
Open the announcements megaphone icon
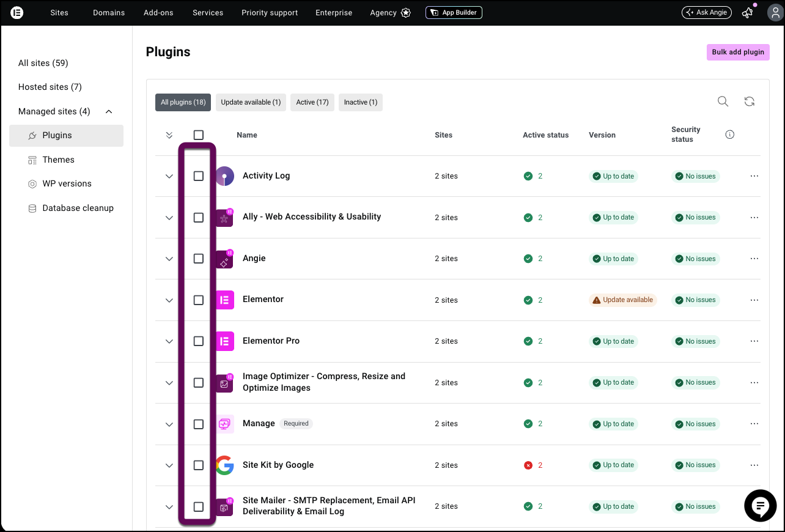[x=747, y=12]
